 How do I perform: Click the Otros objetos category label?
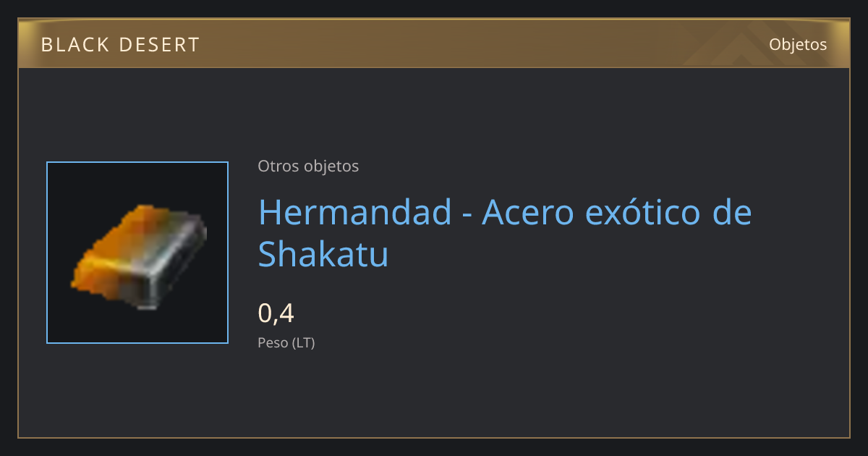click(x=308, y=166)
